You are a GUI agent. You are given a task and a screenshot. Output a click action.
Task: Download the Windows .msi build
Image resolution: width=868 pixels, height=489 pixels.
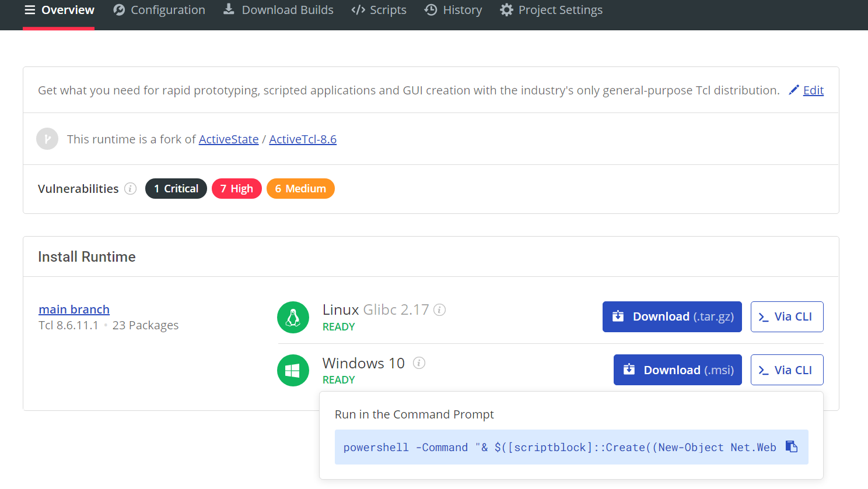click(678, 370)
